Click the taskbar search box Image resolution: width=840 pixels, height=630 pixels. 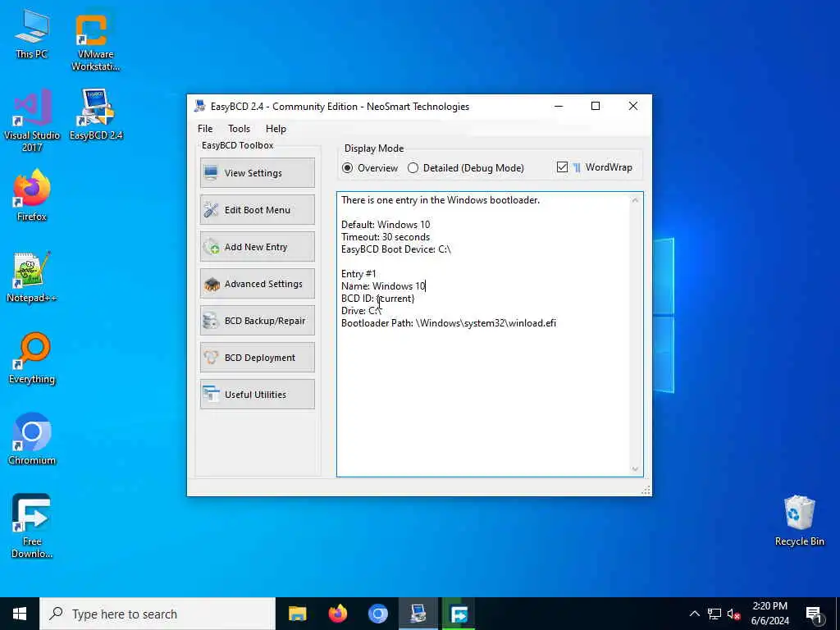[157, 614]
